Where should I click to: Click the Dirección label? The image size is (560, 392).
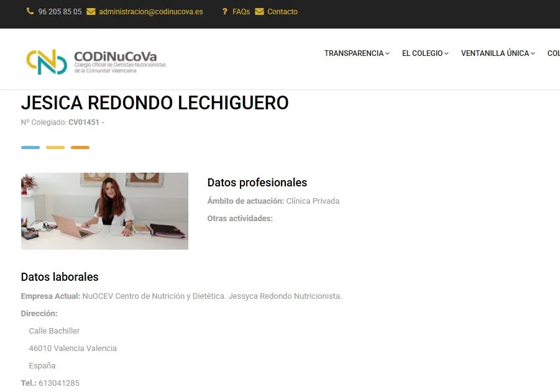(x=39, y=314)
